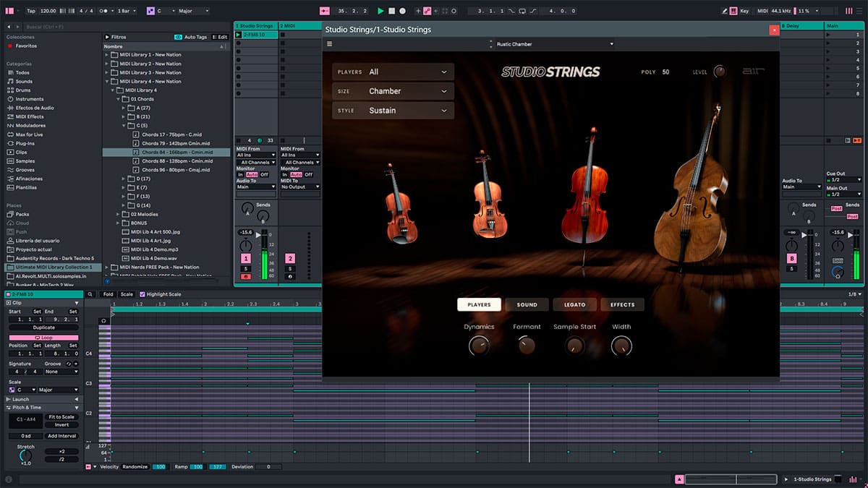
Task: Click the Fold button in piano roll
Action: (109, 294)
